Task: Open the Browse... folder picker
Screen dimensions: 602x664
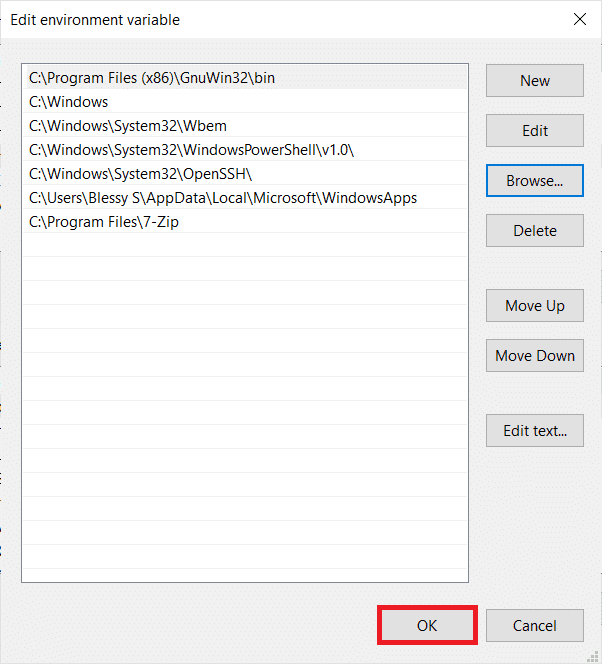Action: 535,180
